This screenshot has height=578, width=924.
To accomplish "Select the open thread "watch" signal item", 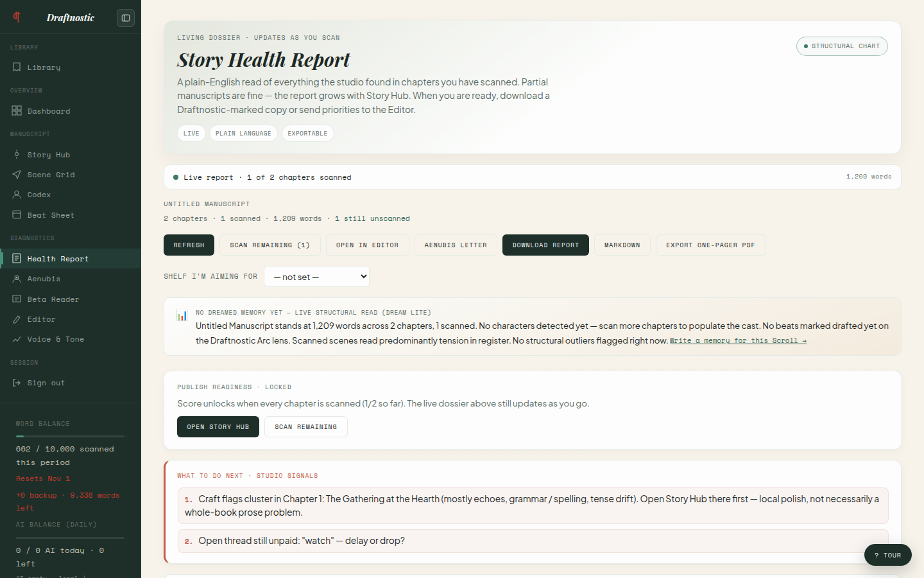I will (533, 541).
